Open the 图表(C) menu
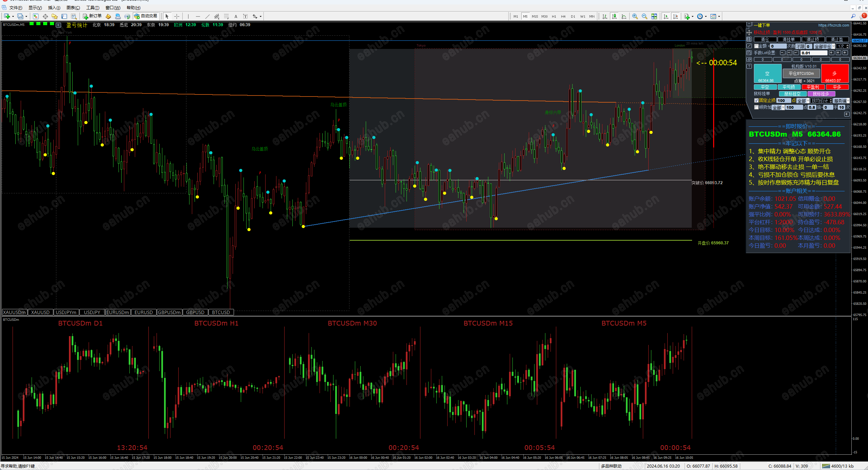The height and width of the screenshot is (470, 868). tap(73, 7)
